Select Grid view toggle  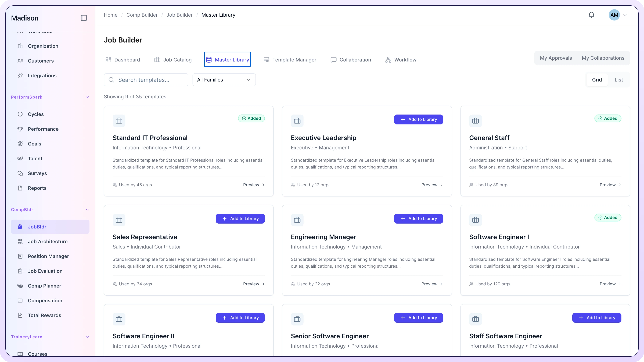pos(597,80)
